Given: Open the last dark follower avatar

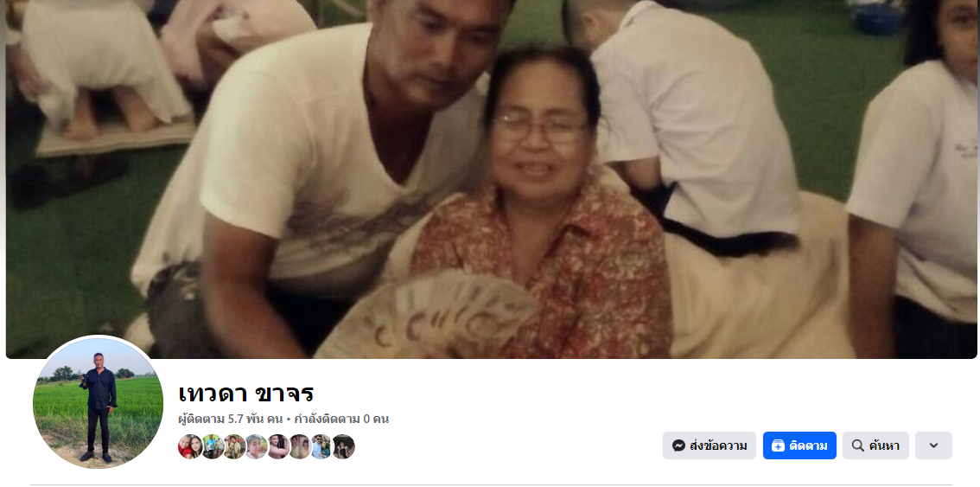Looking at the screenshot, I should click(x=343, y=446).
